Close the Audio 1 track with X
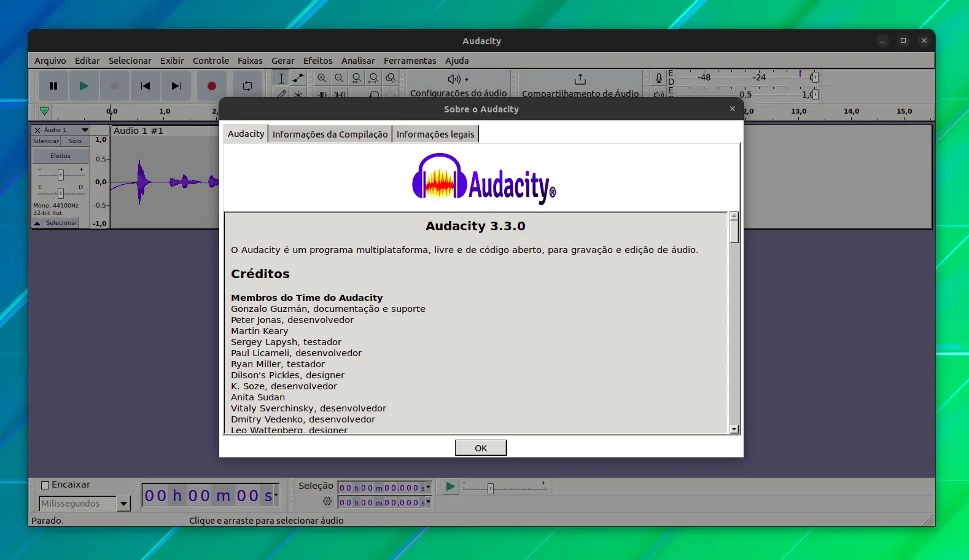Screen dimensions: 969x560 pos(37,130)
